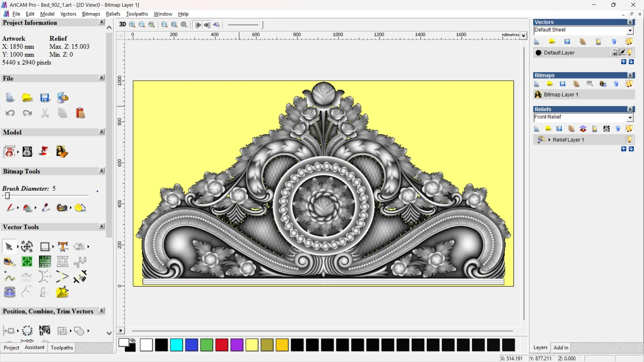Select Bitmap Layer 1 in list
This screenshot has height=362, width=644.
tap(561, 95)
